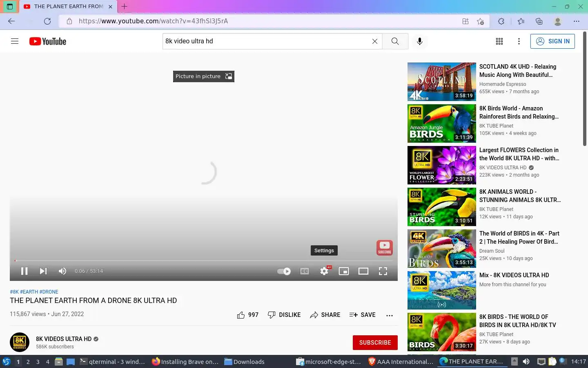The image size is (588, 368).
Task: Click the browser address bar URL
Action: pyautogui.click(x=153, y=21)
